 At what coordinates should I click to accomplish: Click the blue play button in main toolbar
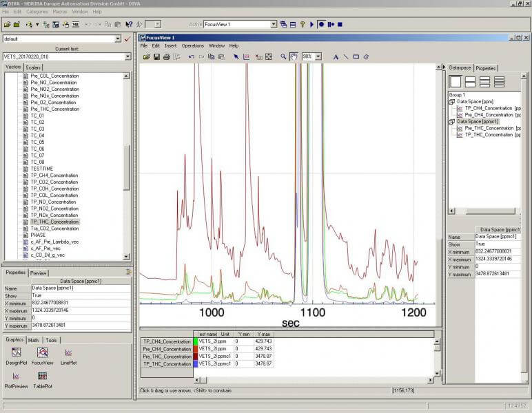tap(311, 24)
